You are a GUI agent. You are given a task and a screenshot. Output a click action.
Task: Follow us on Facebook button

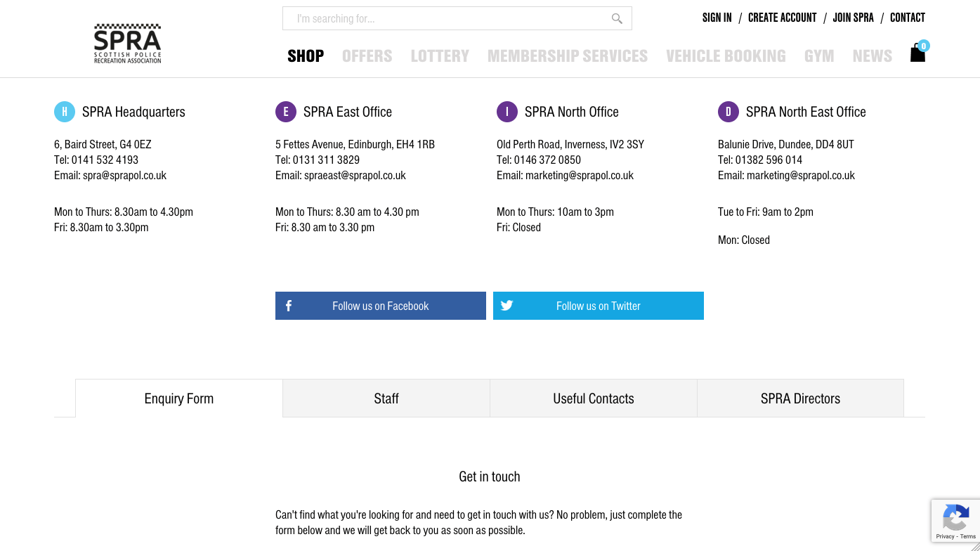pos(381,306)
